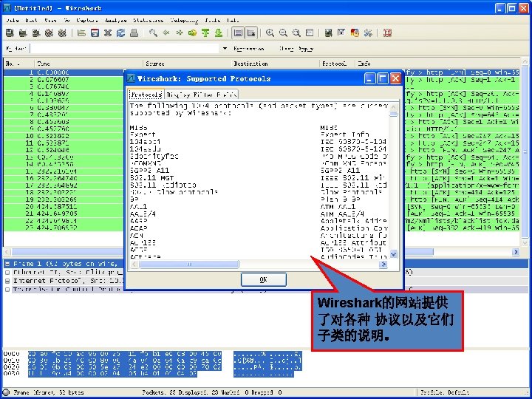Print packets using the toolbar printer icon
The height and width of the screenshot is (399, 532).
coord(134,33)
